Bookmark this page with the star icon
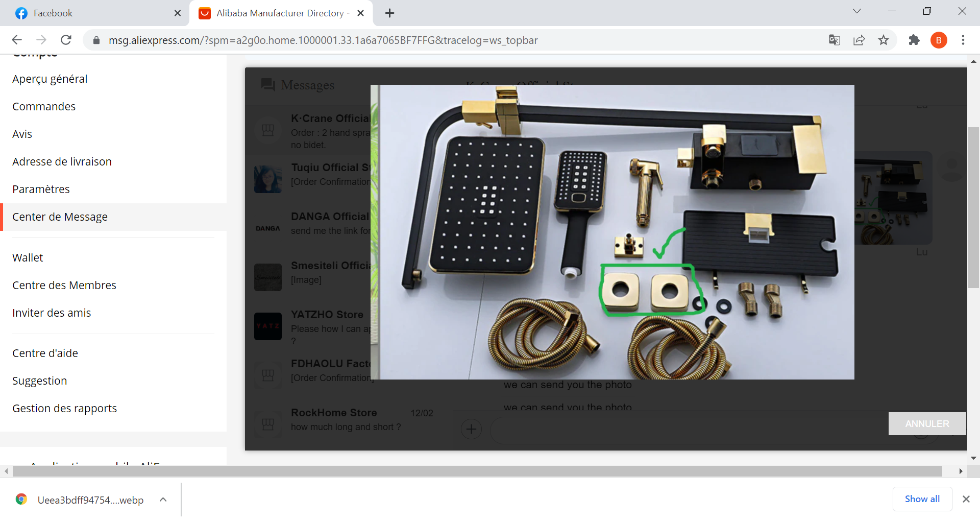 [884, 40]
